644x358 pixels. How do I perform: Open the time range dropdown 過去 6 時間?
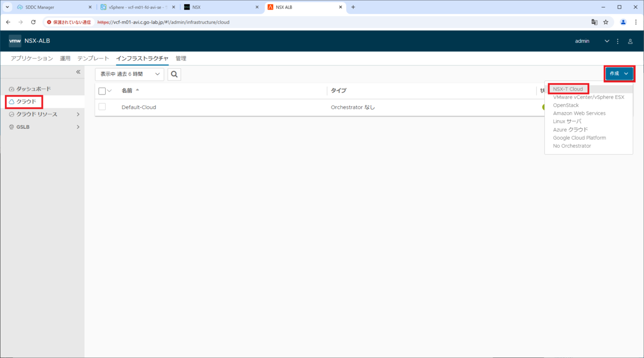[x=129, y=74]
